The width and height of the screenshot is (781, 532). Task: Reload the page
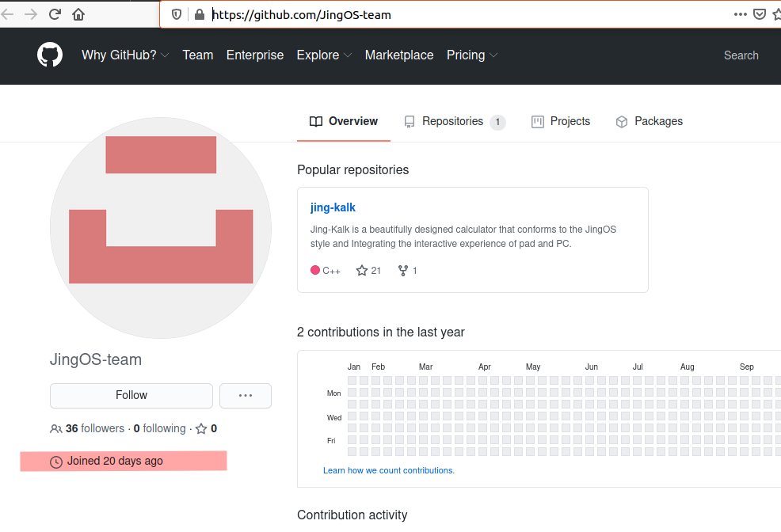point(55,14)
